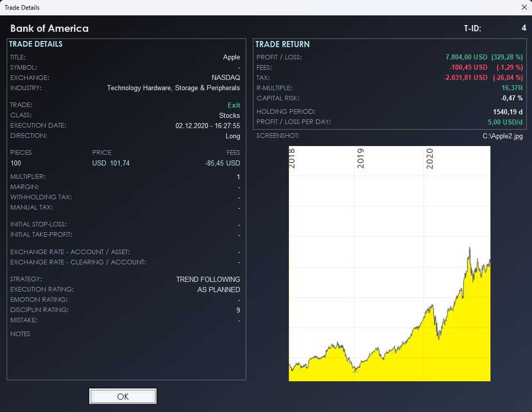Click the NOTES label
The width and height of the screenshot is (532, 412).
(x=20, y=334)
